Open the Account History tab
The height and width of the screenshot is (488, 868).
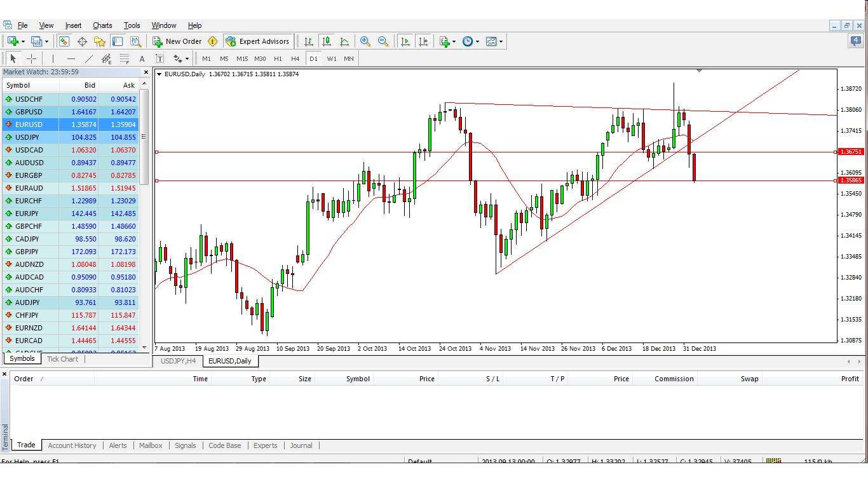click(x=72, y=445)
